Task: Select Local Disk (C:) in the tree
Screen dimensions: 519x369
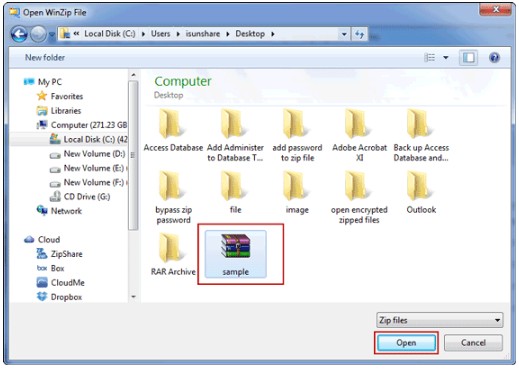Action: pos(88,139)
